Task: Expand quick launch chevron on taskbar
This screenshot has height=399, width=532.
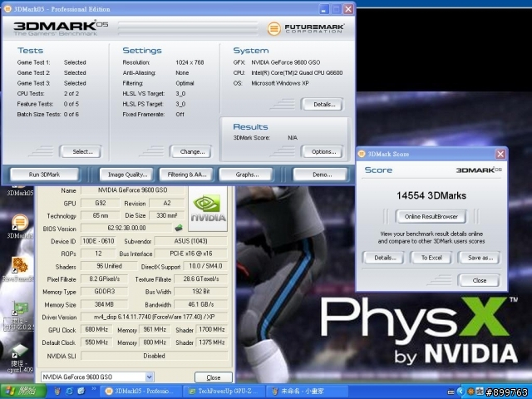Action: [x=93, y=389]
